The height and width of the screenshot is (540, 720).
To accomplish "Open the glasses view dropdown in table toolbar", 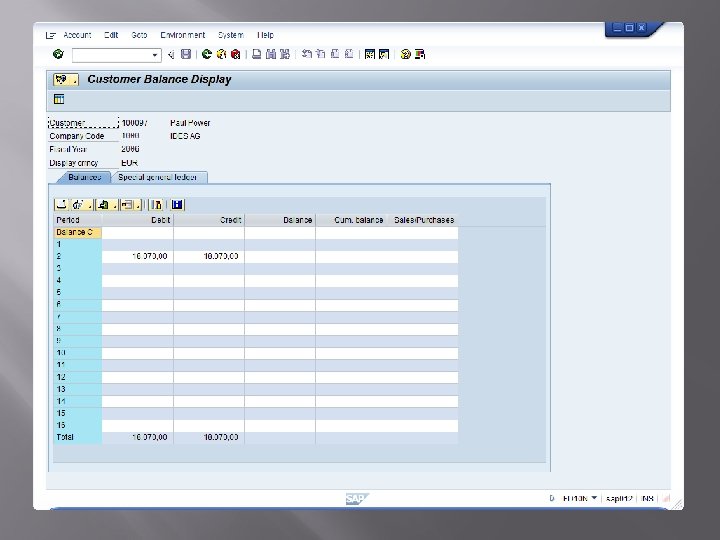I will (x=82, y=205).
